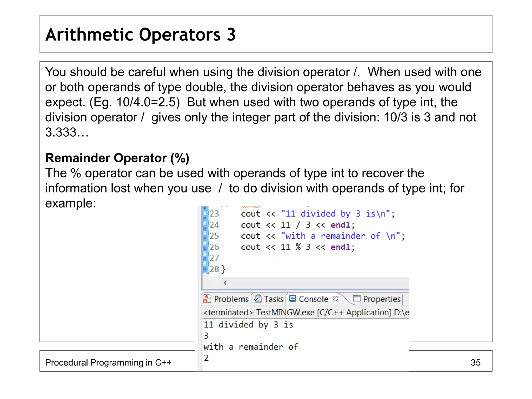
Task: Click the Problems tab icon
Action: coord(207,299)
